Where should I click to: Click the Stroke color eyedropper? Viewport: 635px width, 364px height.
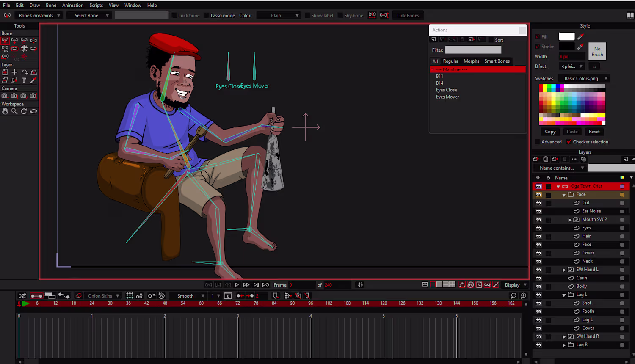(580, 47)
